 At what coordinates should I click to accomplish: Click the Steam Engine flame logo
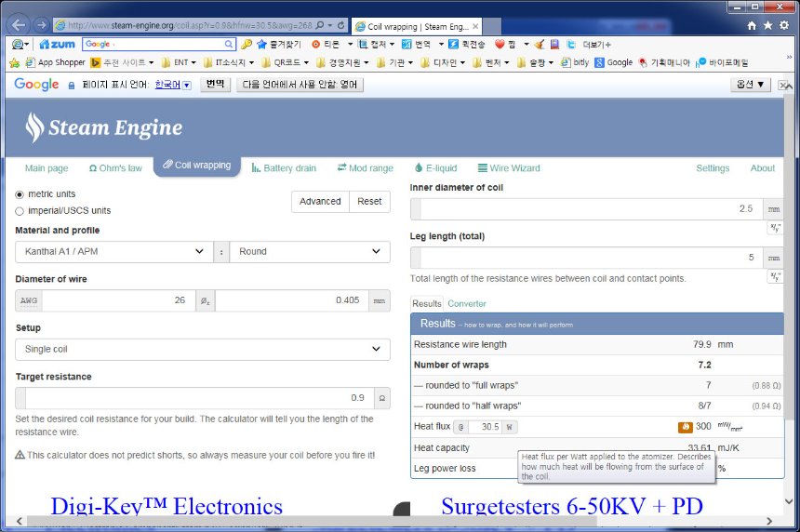34,127
